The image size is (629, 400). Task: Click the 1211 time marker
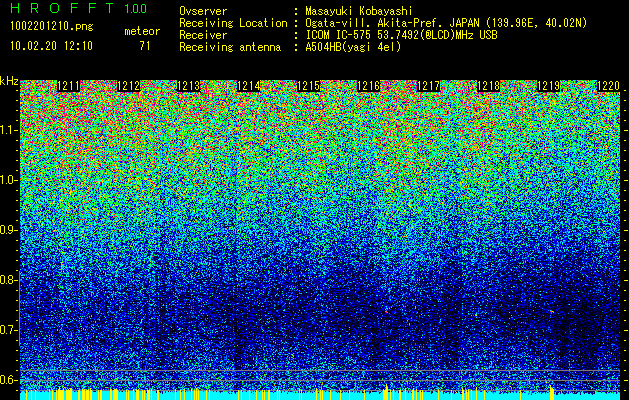tap(68, 86)
